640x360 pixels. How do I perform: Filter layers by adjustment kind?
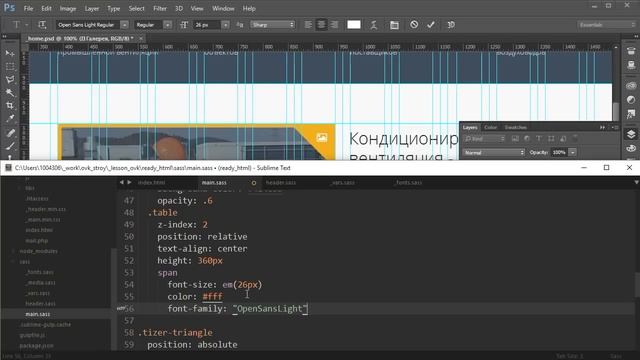click(x=527, y=139)
